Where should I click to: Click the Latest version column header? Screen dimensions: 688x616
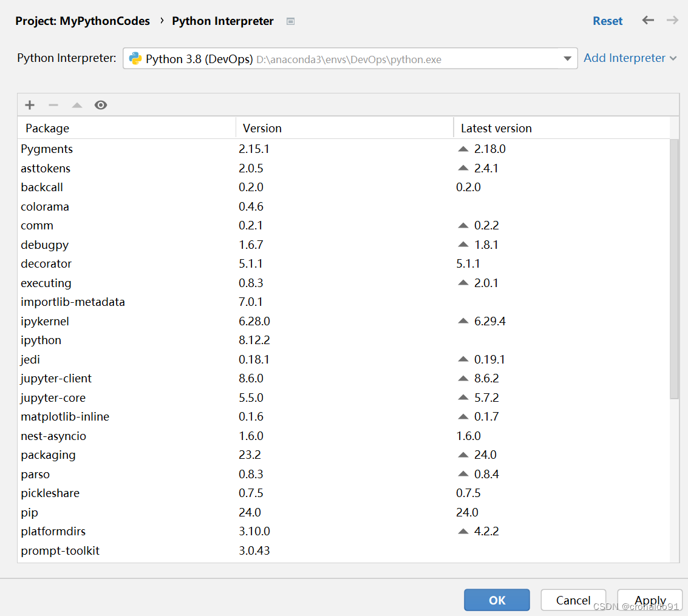click(x=562, y=128)
